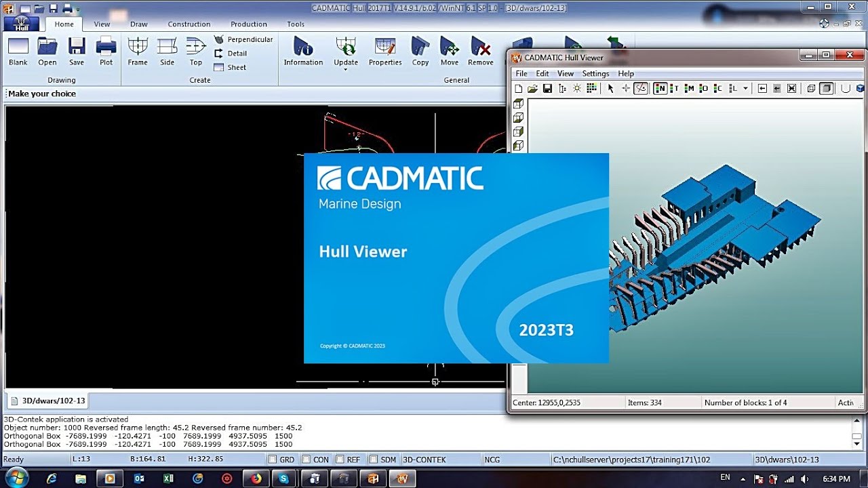Click the New file icon in Hull Viewer
This screenshot has width=868, height=488.
[x=519, y=88]
